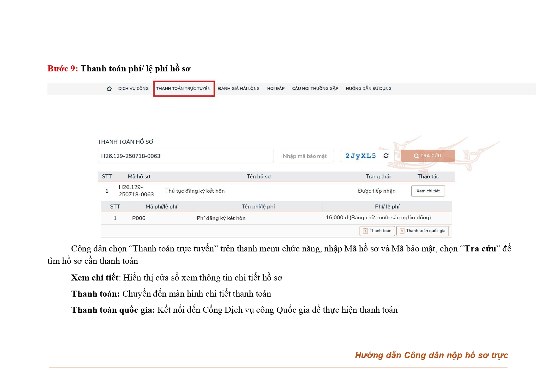The image size is (555, 392).
Task: Go to the Hỏi đáp menu
Action: [276, 89]
